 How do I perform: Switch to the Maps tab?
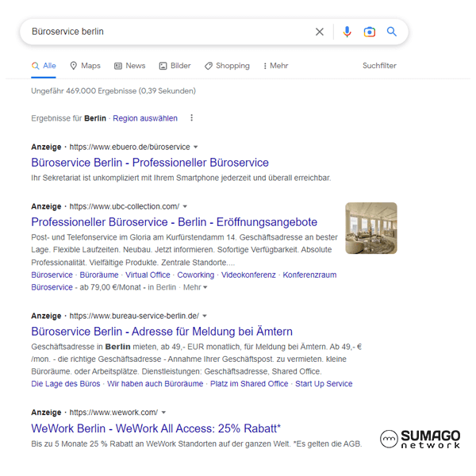click(86, 66)
